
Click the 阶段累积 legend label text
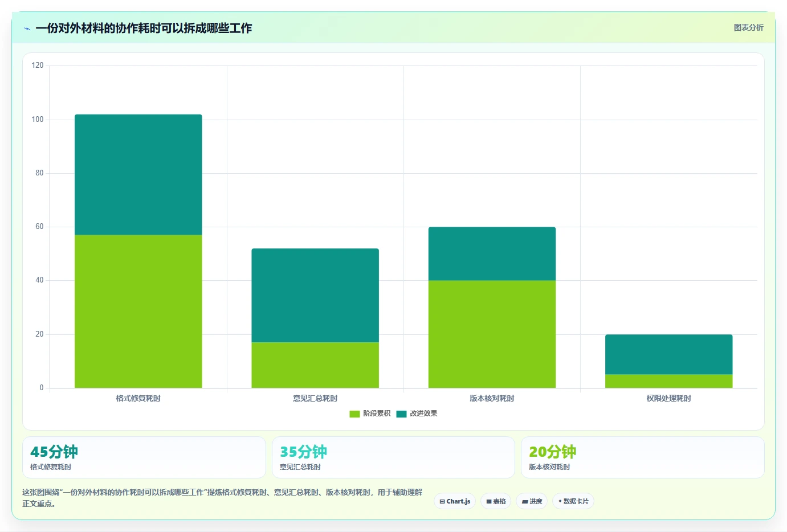(x=377, y=414)
